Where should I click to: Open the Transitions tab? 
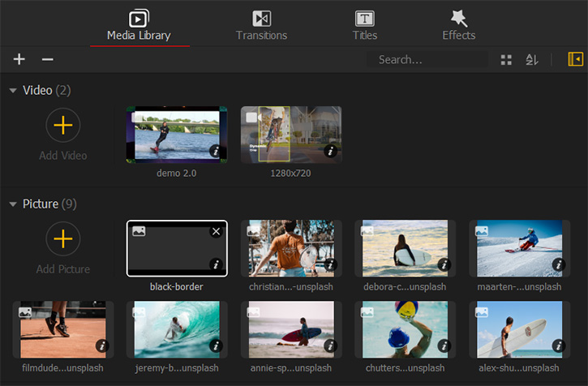click(261, 25)
